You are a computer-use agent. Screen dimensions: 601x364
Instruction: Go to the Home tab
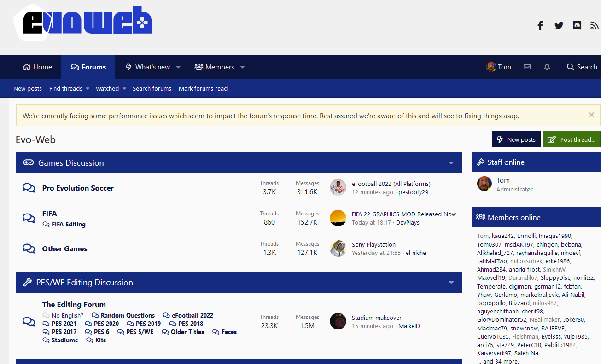(x=37, y=67)
